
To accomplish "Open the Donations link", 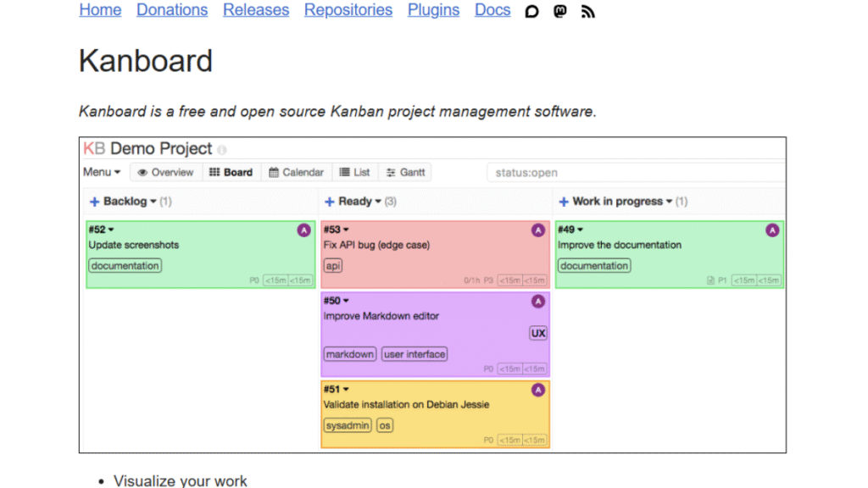I will [172, 10].
